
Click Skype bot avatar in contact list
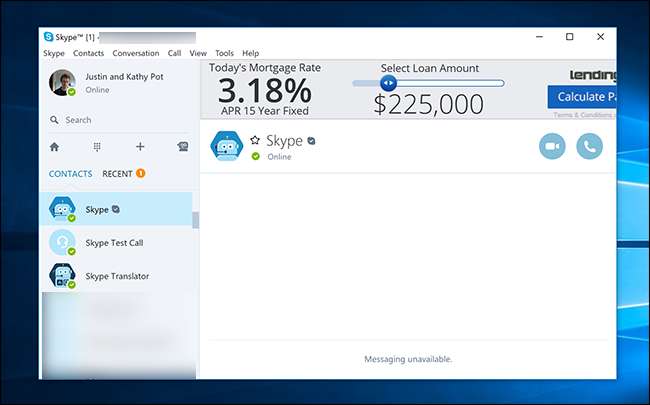(62, 209)
